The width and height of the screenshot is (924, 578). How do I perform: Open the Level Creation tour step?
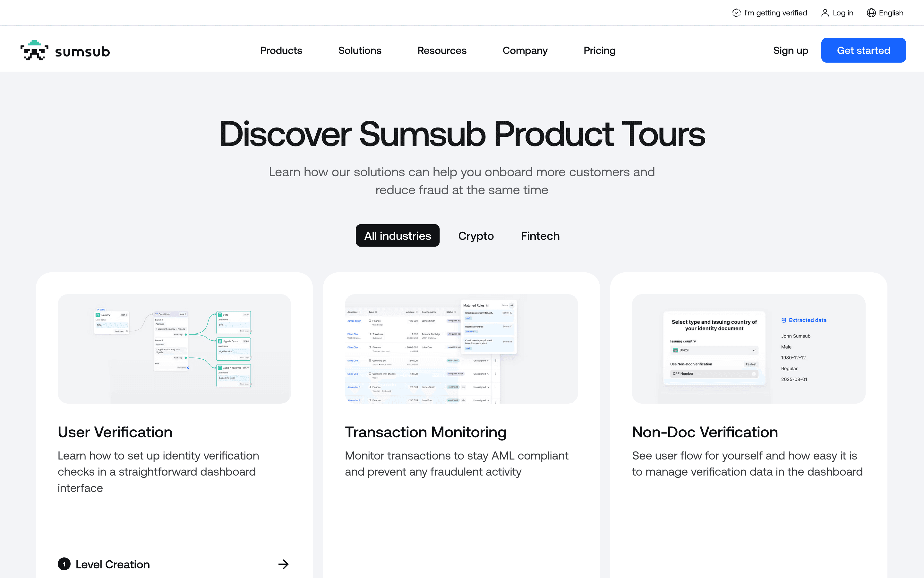[174, 564]
